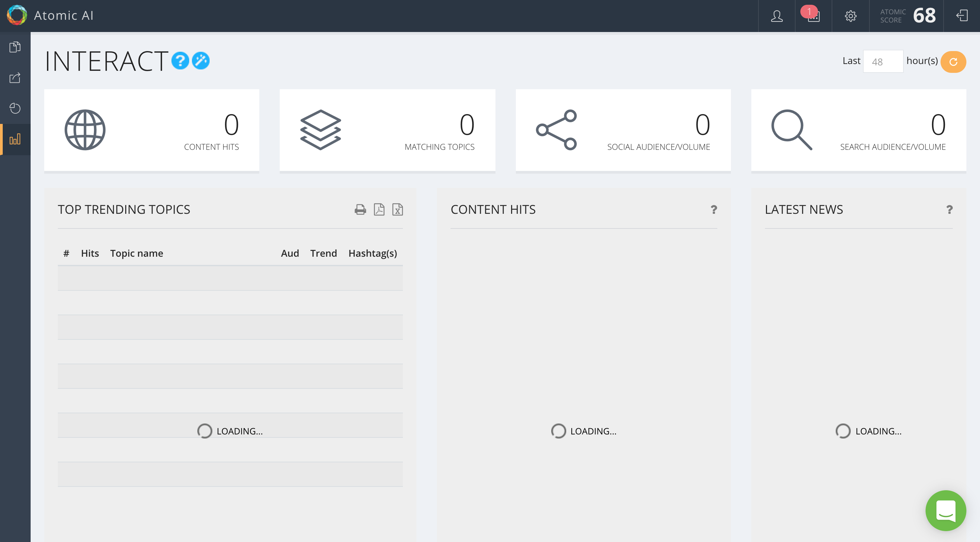Open the green chat widget
980x542 pixels.
[x=945, y=510]
